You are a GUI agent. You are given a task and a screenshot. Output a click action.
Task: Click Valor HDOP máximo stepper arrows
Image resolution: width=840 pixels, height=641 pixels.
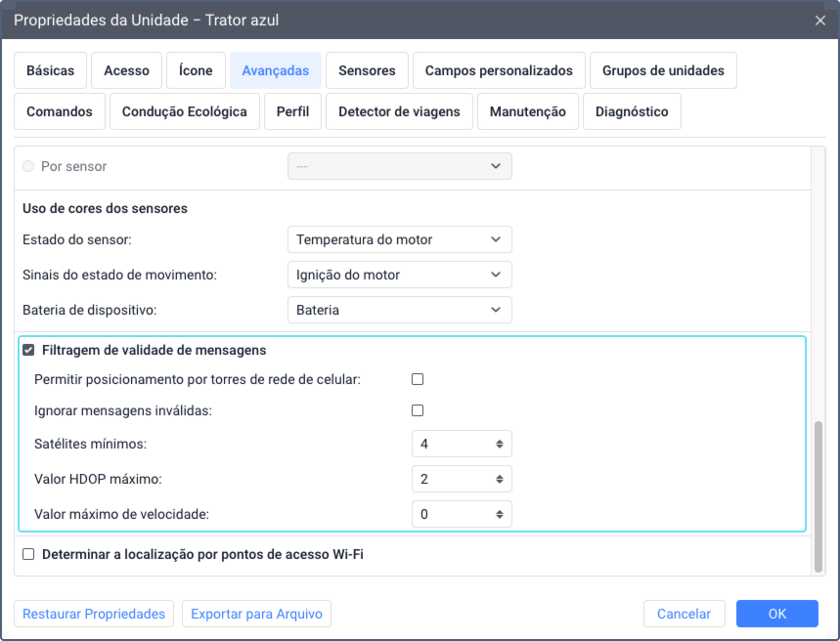pyautogui.click(x=499, y=479)
